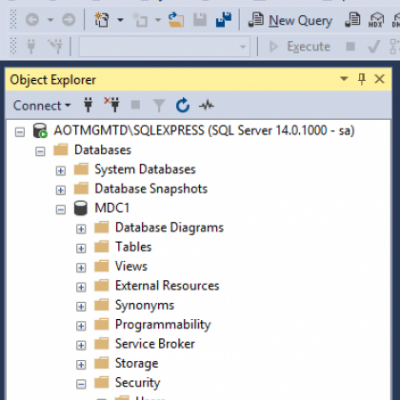Screen dimensions: 400x400
Task: Click the Object Explorer Stop square icon
Action: pos(135,105)
